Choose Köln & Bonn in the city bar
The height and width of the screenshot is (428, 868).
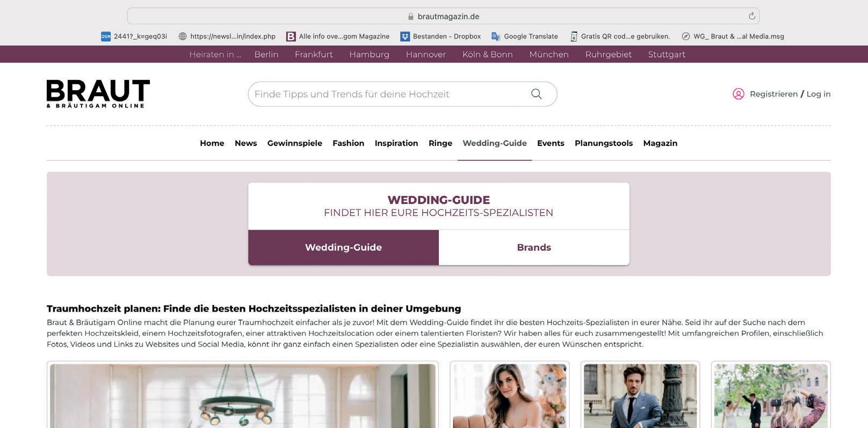[488, 54]
